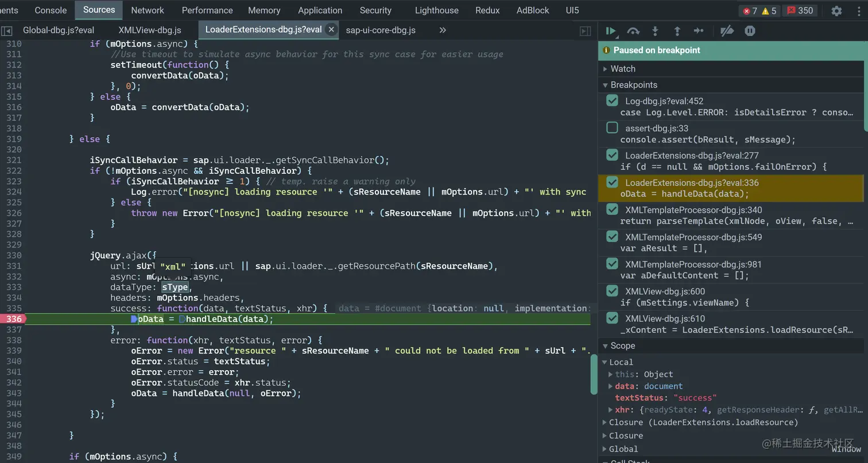Open the Security tab

(375, 10)
